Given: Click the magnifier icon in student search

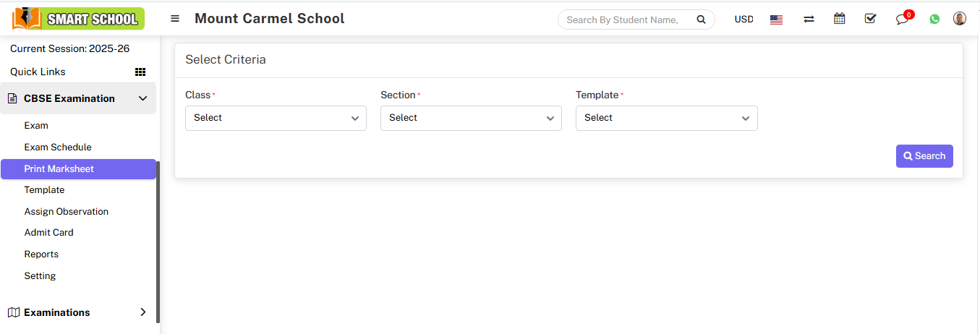Looking at the screenshot, I should (x=701, y=20).
